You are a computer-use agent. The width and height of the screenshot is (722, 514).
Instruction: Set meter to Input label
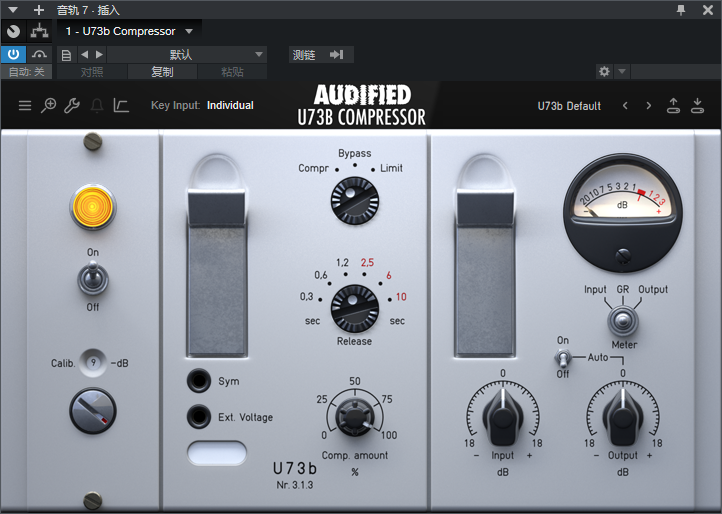coord(595,289)
